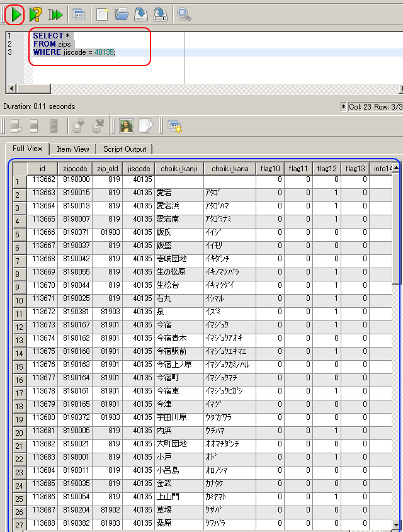Click kanji cell 桑原

[179, 524]
